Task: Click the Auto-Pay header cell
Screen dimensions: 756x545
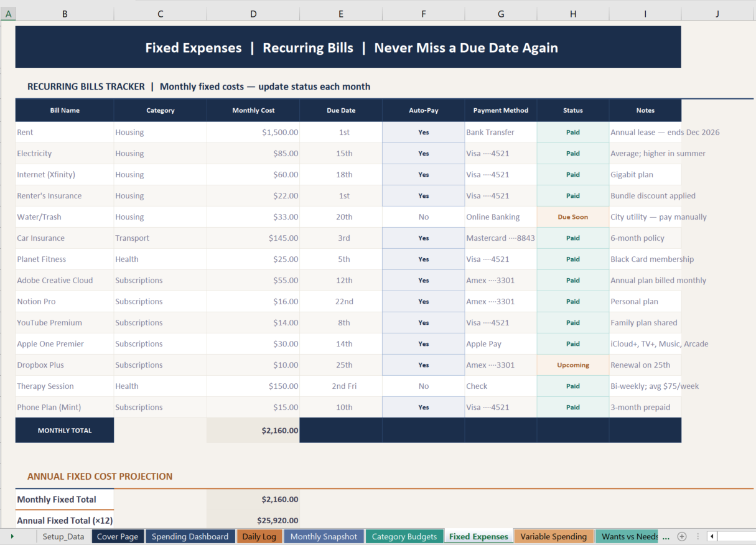Action: 424,110
